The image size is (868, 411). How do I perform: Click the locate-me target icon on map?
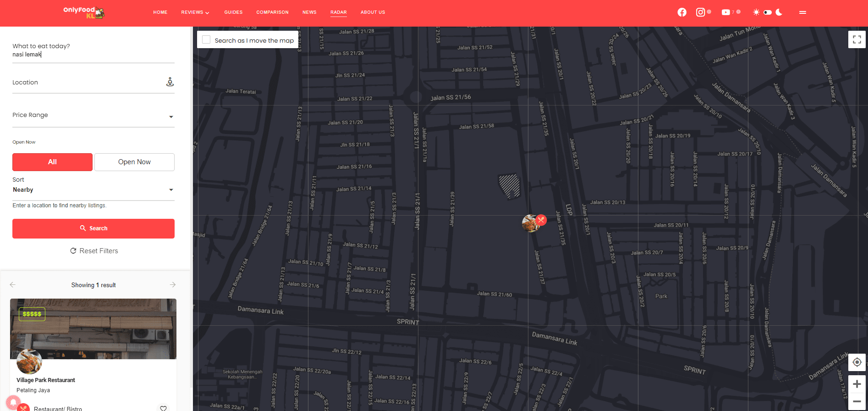(x=857, y=362)
